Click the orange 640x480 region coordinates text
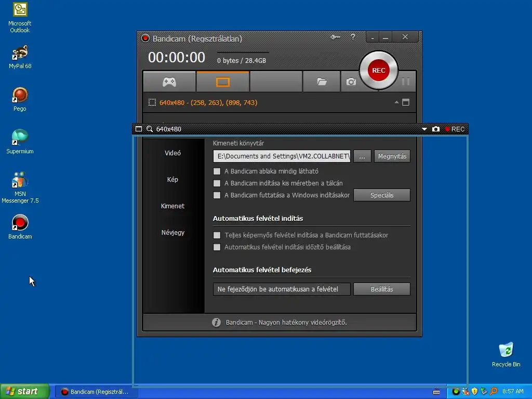532x399 pixels. click(x=208, y=102)
